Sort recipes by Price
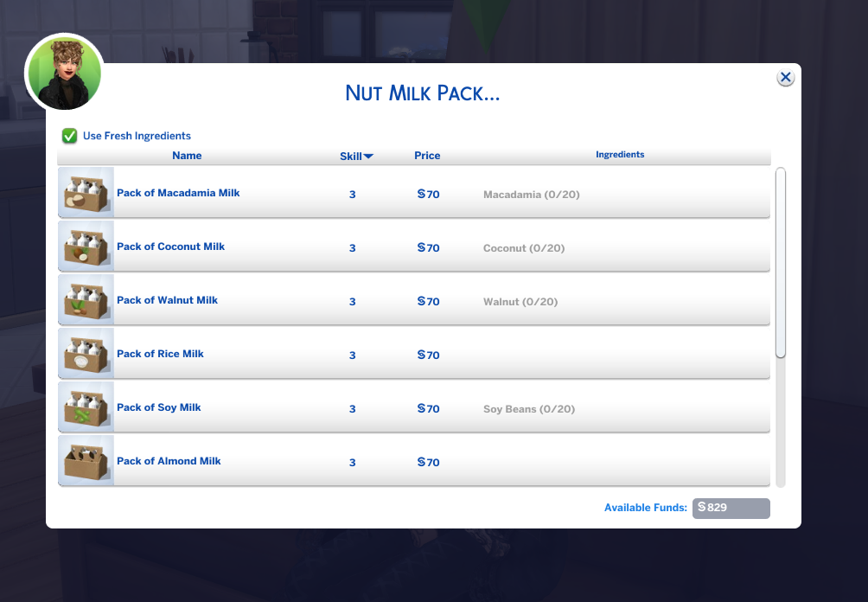 pyautogui.click(x=427, y=156)
